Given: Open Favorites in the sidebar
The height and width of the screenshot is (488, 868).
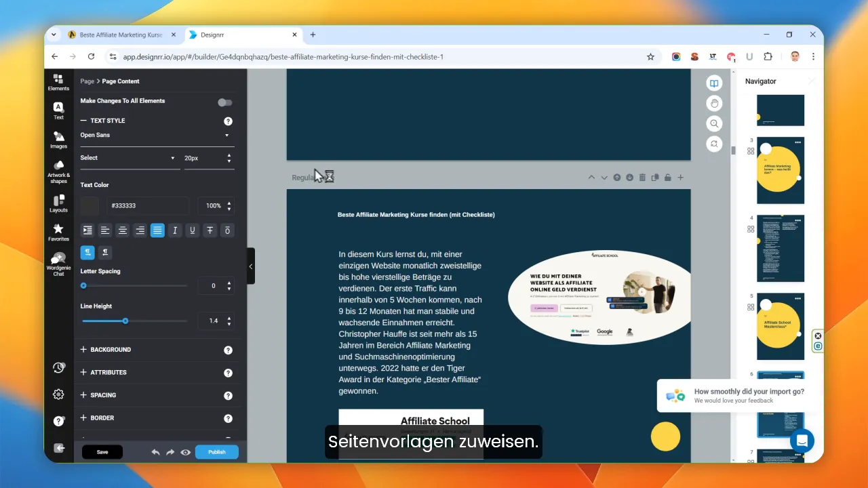Looking at the screenshot, I should coord(58,232).
